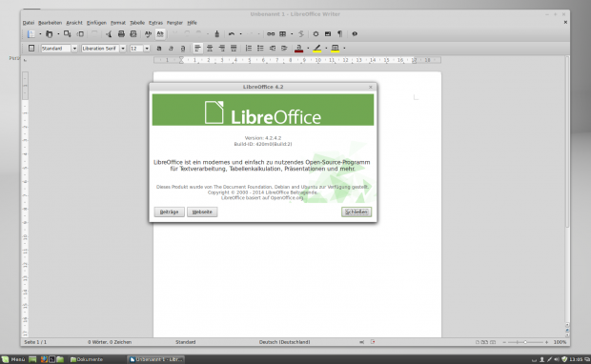This screenshot has height=364, width=591.
Task: Align text left
Action: (198, 49)
